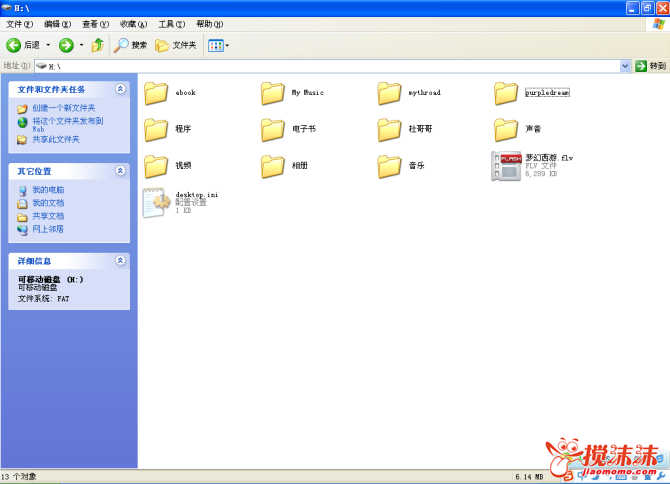Screen dimensions: 670x484
Task: Select the 程序 folder
Action: point(168,129)
